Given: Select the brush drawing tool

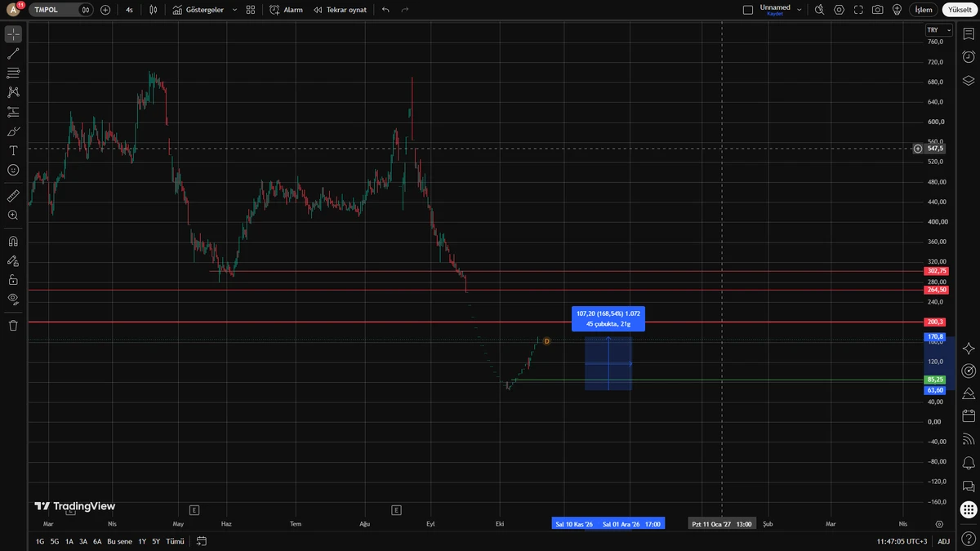Looking at the screenshot, I should click(13, 131).
